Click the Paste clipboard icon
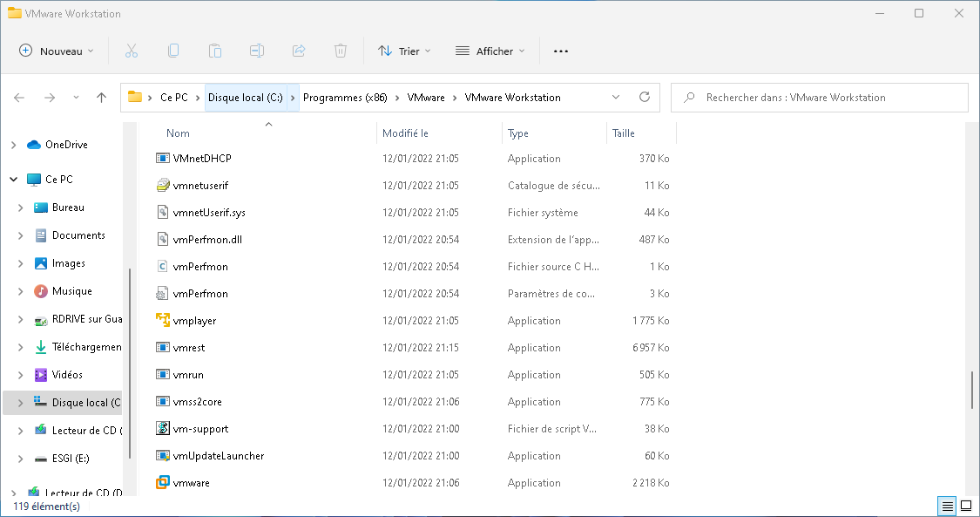The height and width of the screenshot is (517, 980). coord(215,51)
